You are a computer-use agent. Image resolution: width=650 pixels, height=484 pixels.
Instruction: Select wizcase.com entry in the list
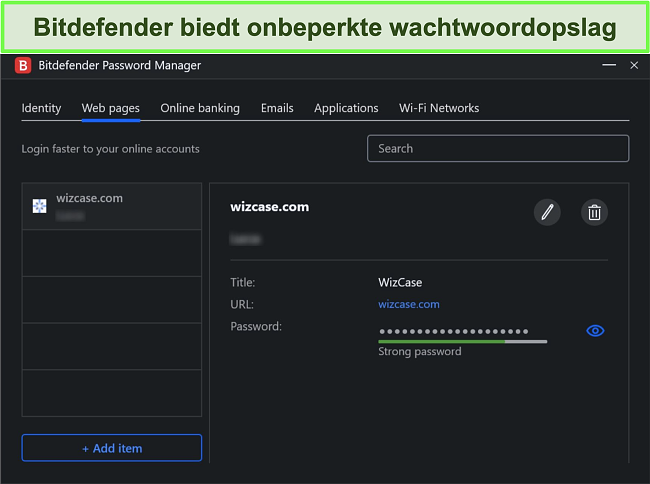112,206
